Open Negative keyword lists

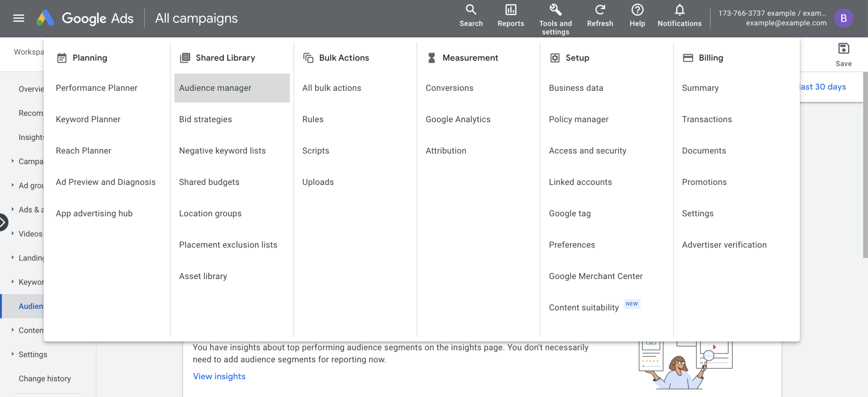tap(223, 151)
